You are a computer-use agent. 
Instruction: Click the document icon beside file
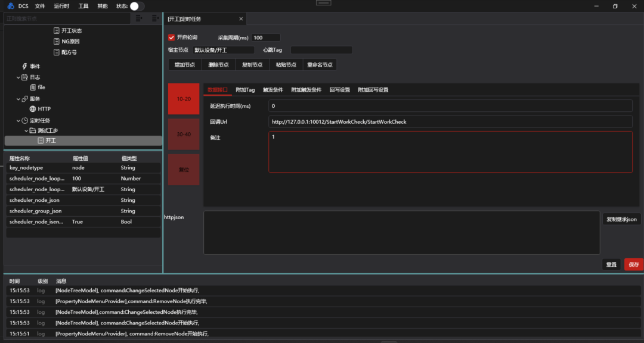click(x=33, y=88)
